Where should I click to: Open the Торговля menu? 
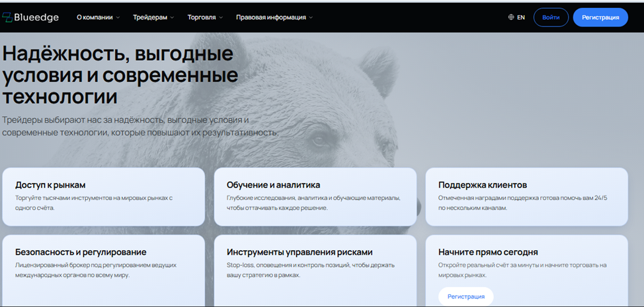pos(202,17)
